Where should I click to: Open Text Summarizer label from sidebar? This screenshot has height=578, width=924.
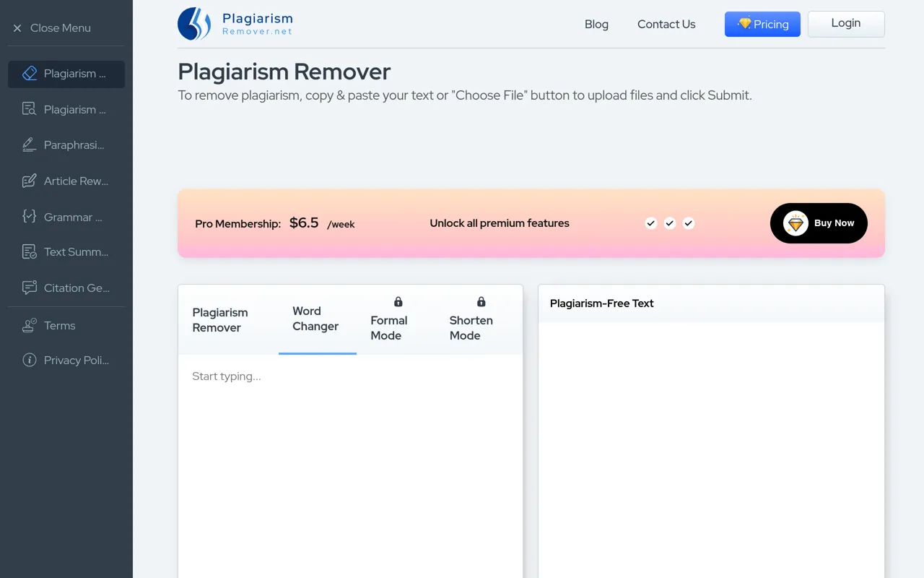(x=76, y=252)
